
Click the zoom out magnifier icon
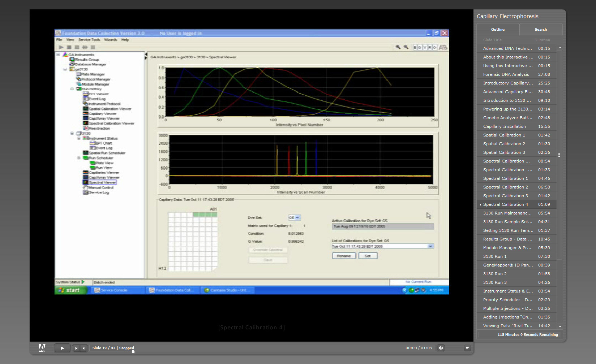pos(406,47)
